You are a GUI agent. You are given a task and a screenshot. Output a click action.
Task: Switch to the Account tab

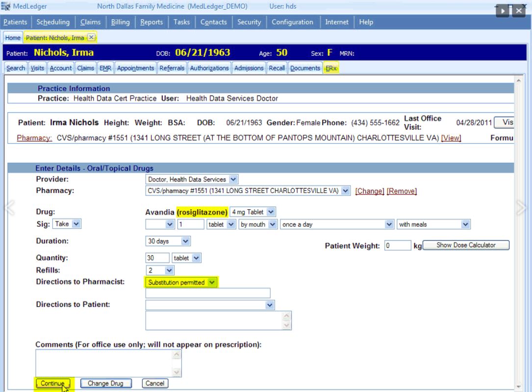(61, 68)
